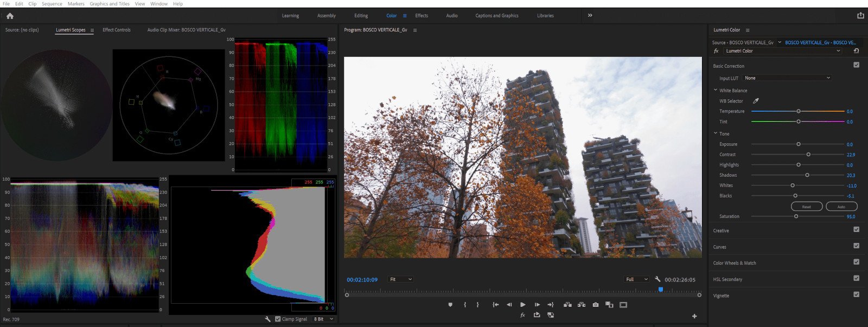Open the Fit zoom level dropdown
868x327 pixels.
(x=401, y=279)
